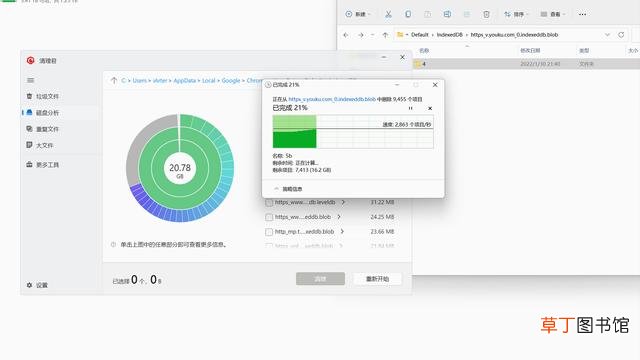Click the source folder link in progress dialog
Viewport: 640px width, 360px height.
[332, 99]
